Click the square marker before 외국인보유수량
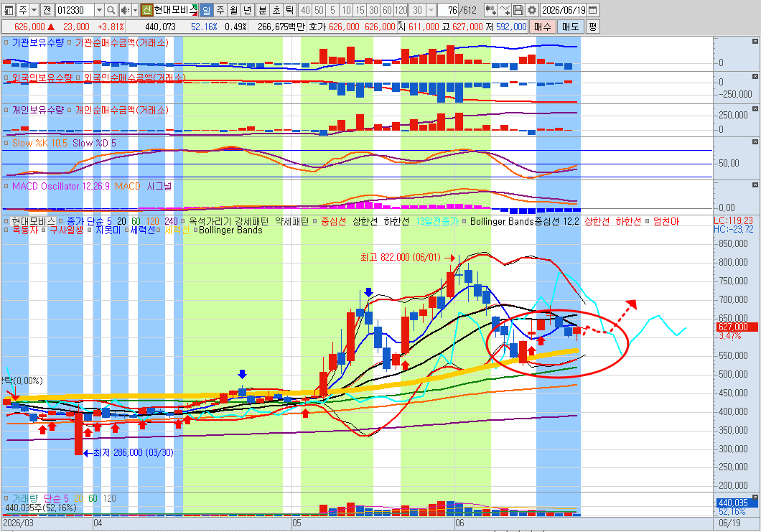The height and width of the screenshot is (532, 761). (x=6, y=78)
